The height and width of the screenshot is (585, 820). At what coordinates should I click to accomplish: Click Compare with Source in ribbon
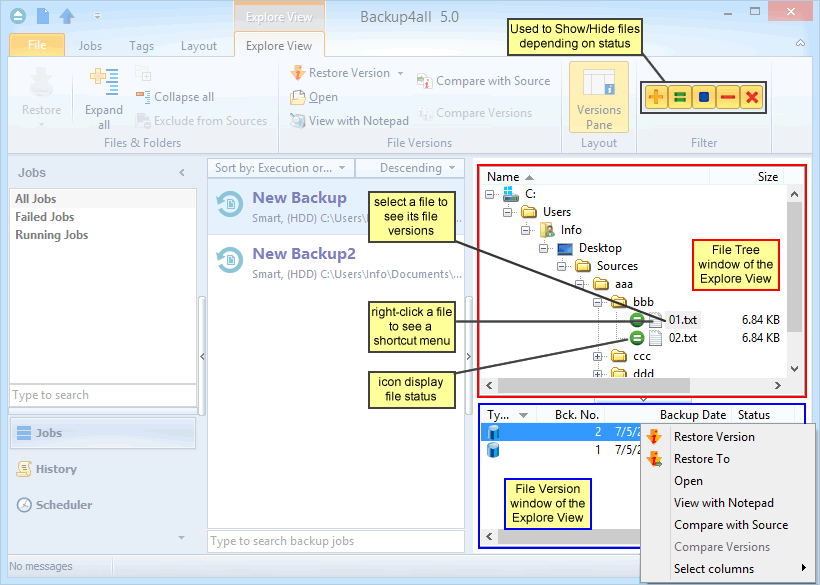[x=484, y=81]
